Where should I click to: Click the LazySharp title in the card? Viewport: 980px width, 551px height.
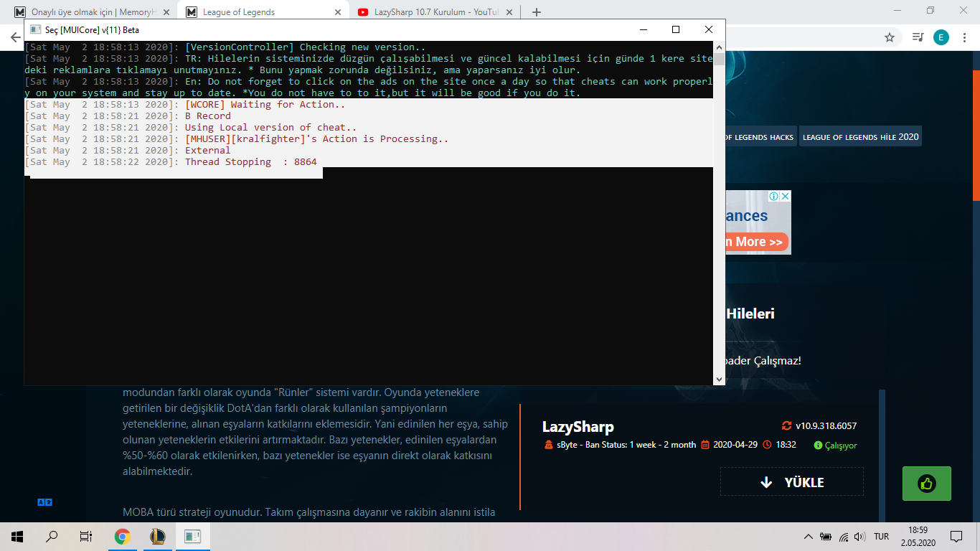tap(578, 427)
